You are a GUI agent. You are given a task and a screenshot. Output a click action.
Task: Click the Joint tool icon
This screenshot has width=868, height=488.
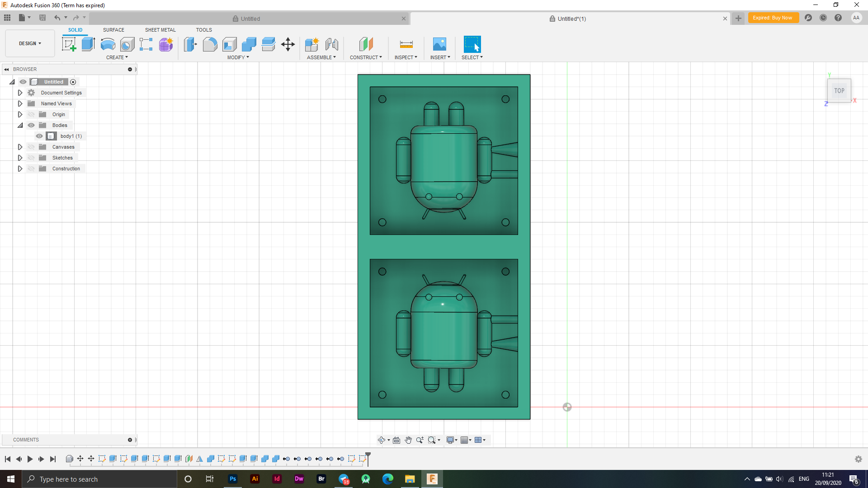pyautogui.click(x=331, y=44)
